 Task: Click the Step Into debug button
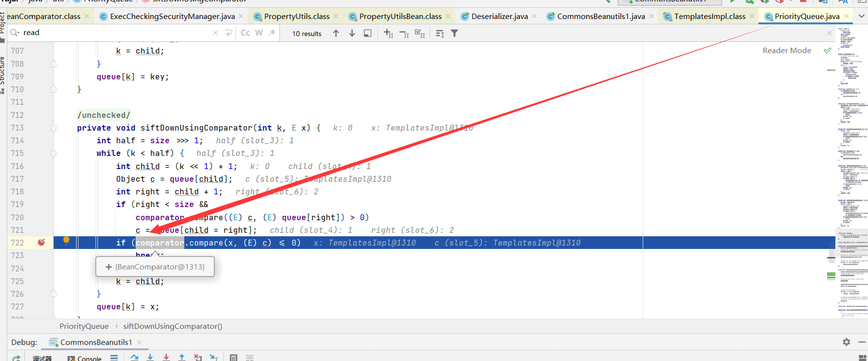tap(150, 358)
